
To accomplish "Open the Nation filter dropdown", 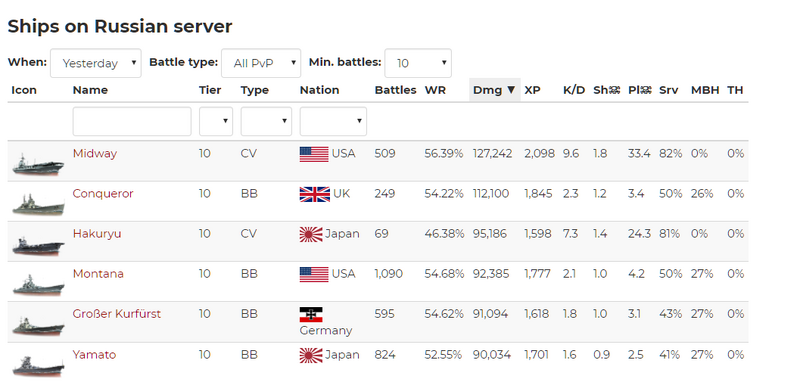I will [x=333, y=121].
